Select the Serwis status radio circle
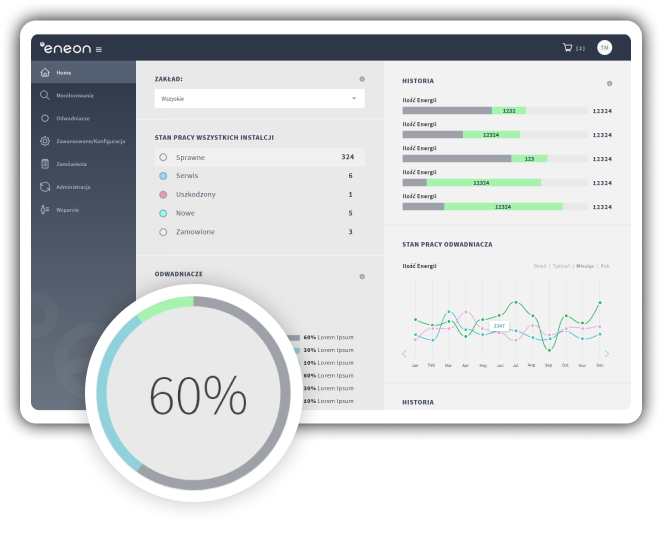The height and width of the screenshot is (540, 662). (163, 176)
